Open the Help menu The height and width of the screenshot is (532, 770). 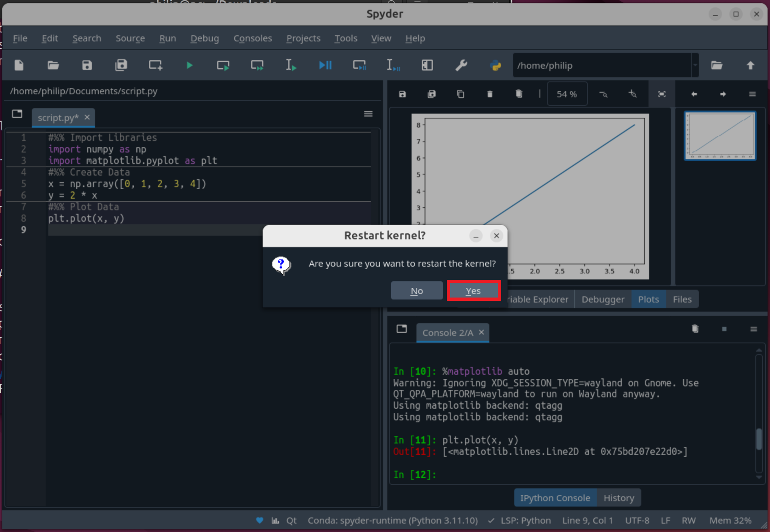coord(415,38)
